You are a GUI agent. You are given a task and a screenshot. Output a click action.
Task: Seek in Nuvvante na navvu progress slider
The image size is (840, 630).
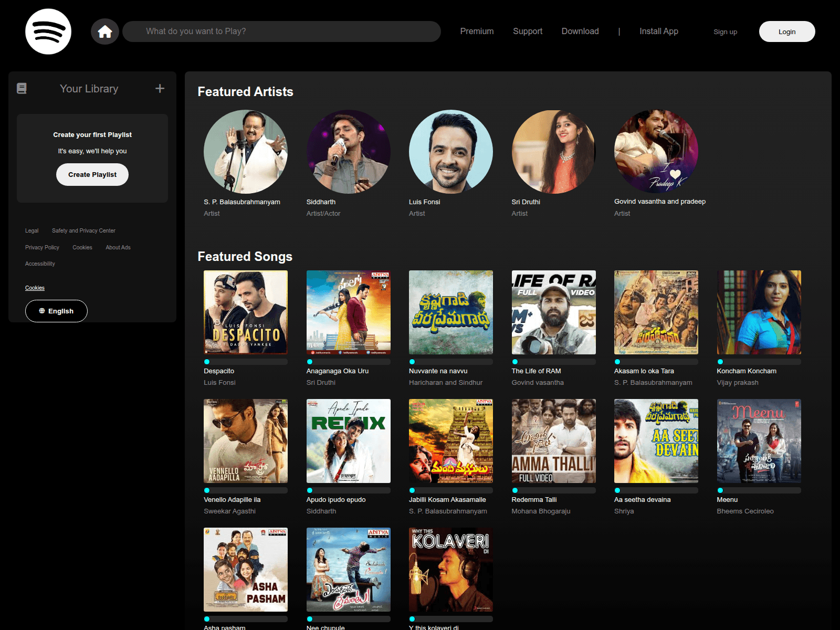451,362
